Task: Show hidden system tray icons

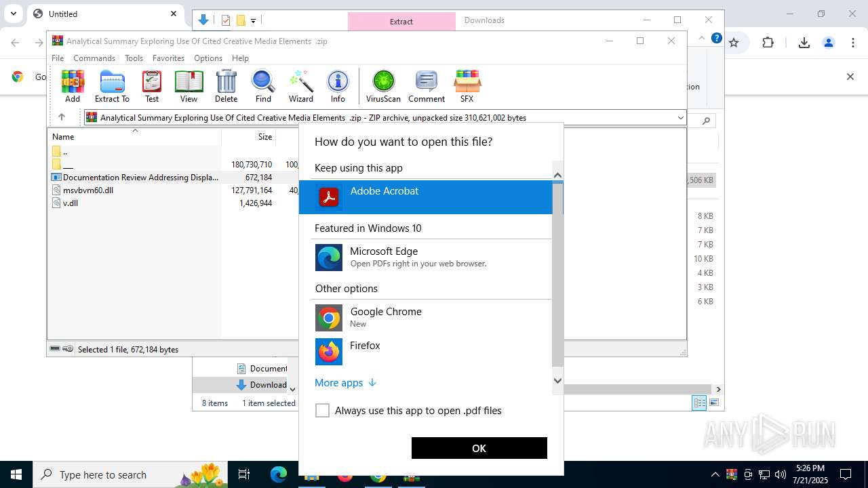Action: pyautogui.click(x=715, y=474)
